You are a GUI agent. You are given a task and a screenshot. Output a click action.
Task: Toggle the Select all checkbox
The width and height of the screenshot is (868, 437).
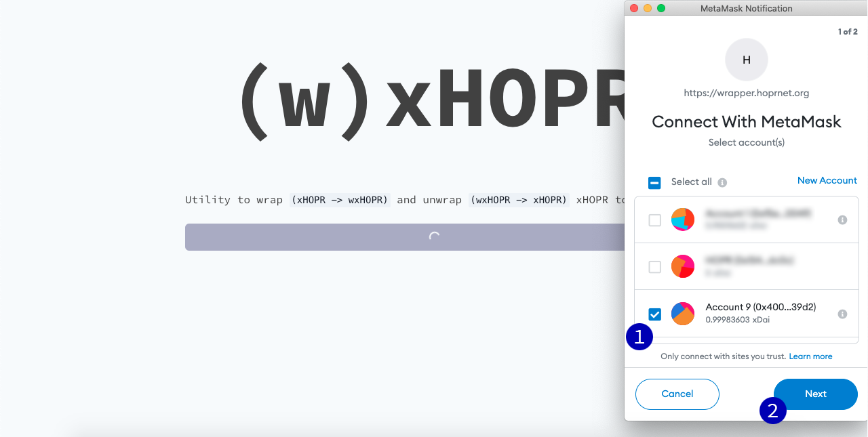(x=655, y=182)
